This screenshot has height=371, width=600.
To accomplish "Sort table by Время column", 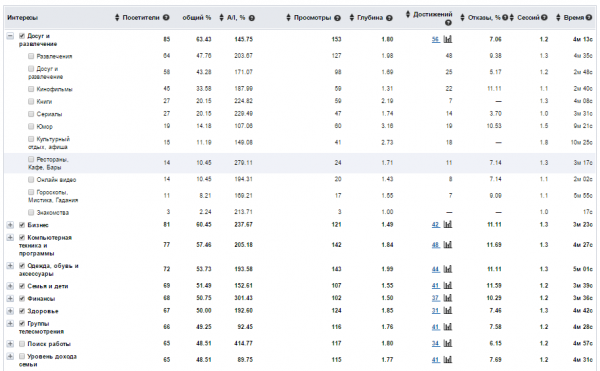I will 558,18.
